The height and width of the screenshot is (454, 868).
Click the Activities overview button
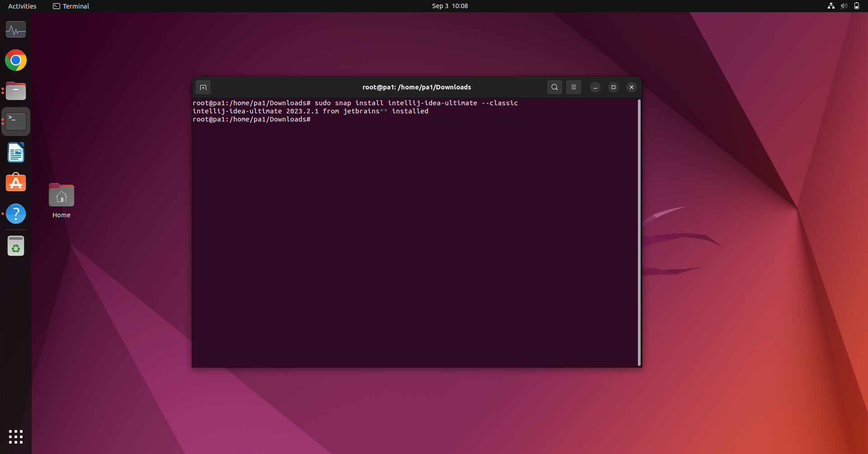[x=22, y=6]
